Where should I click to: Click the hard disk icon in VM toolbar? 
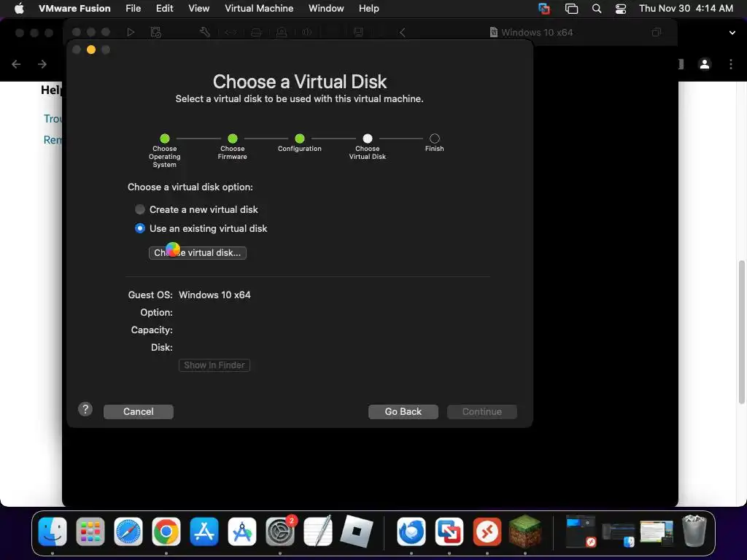coord(256,32)
